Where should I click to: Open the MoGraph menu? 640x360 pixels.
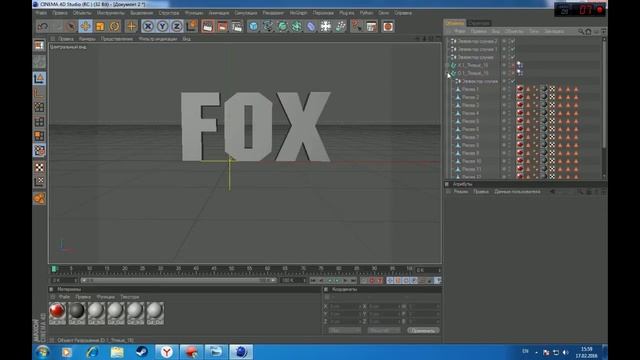298,13
